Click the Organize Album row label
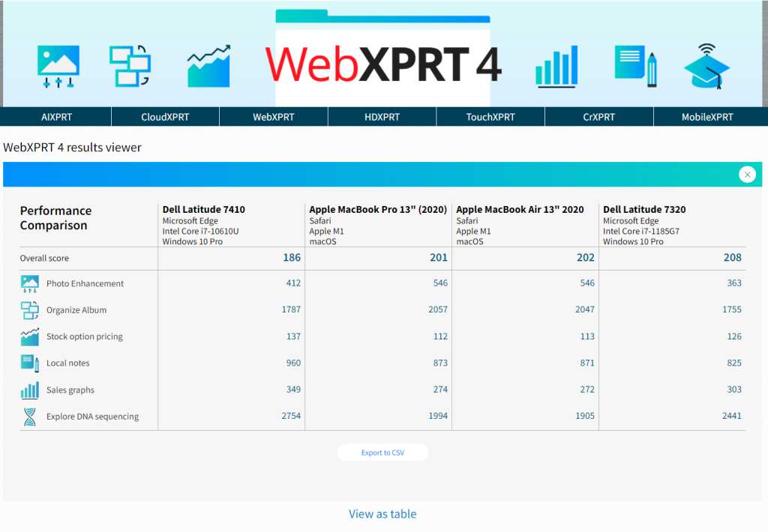 [76, 310]
